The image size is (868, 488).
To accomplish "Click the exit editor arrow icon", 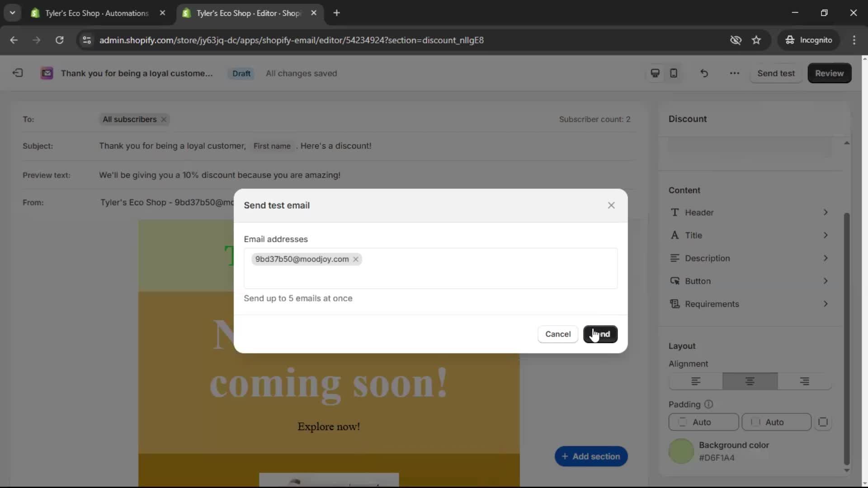I will click(x=17, y=73).
